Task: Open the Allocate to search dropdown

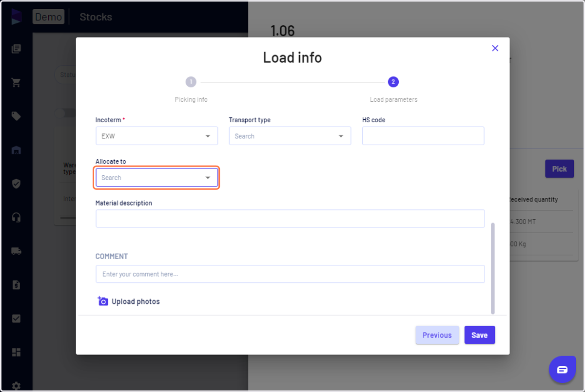Action: click(x=156, y=178)
